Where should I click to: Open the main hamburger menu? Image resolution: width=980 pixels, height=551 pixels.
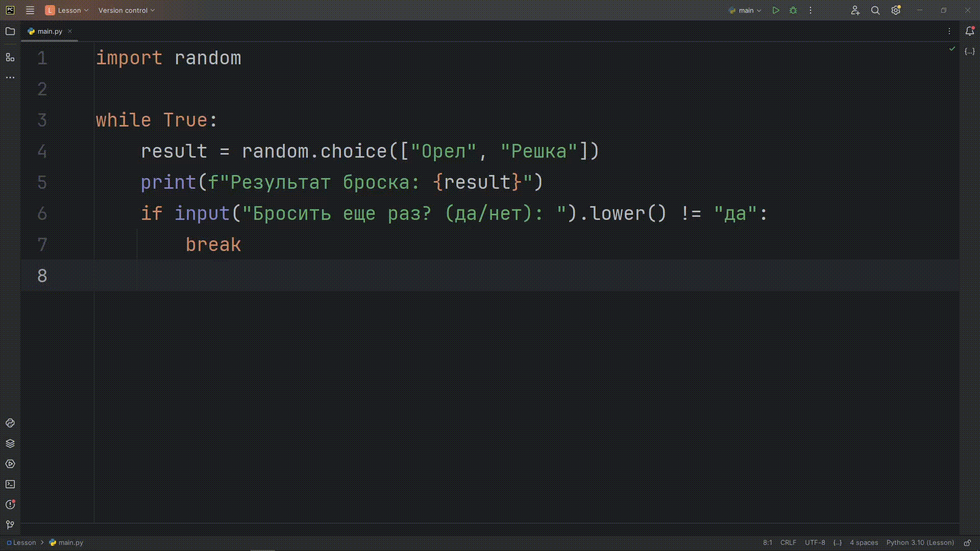point(30,10)
